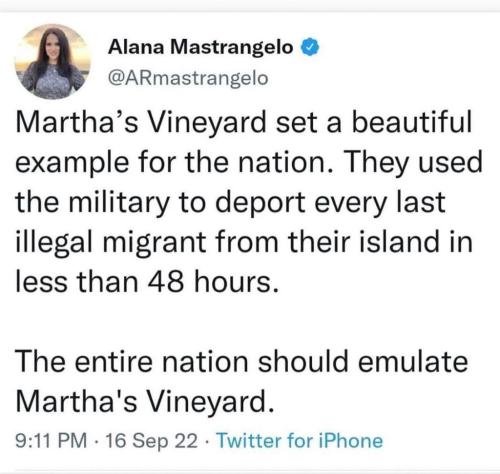Screen dimensions: 500x474
Task: Click the second paragraph of the tweet
Action: pyautogui.click(x=242, y=381)
